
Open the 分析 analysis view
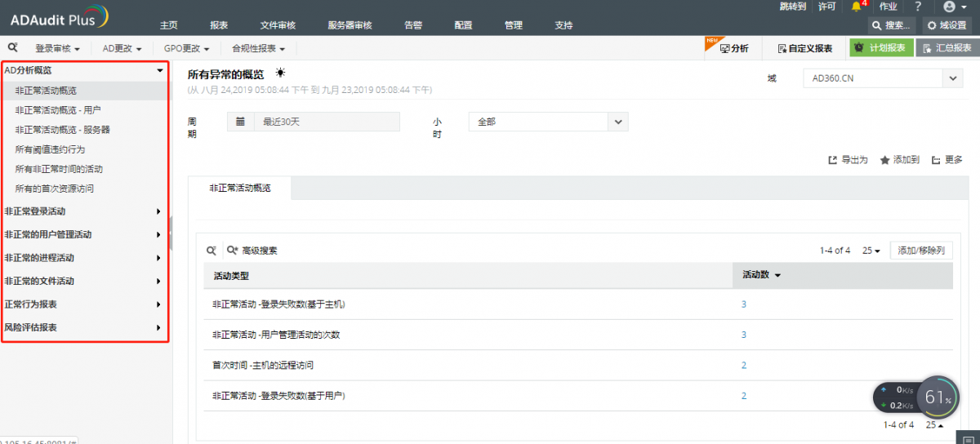coord(733,48)
